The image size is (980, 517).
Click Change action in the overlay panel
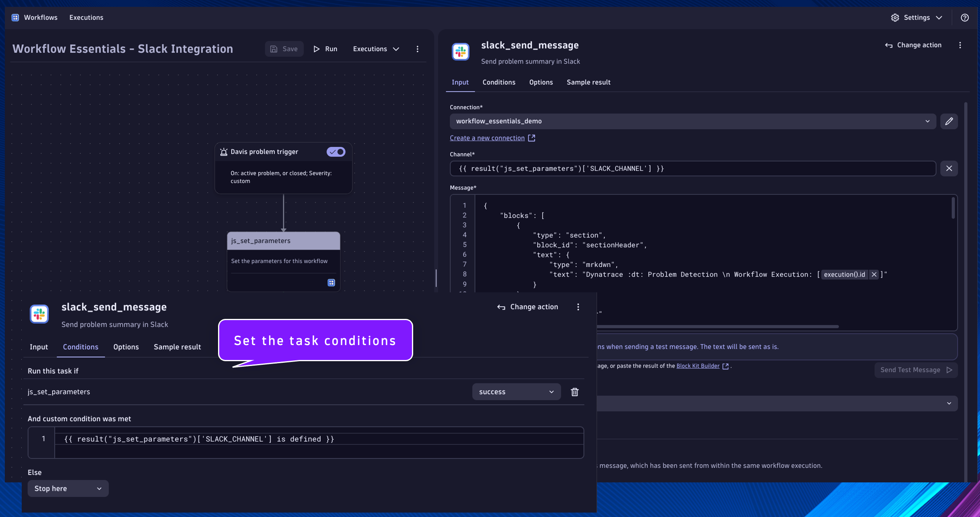tap(527, 307)
